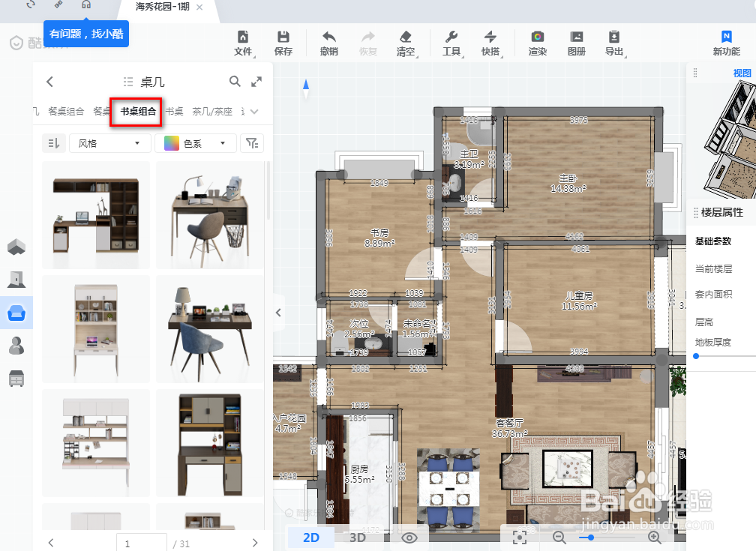Screen dimensions: 756x551
Task: Open the 快搭 quick build menu
Action: 490,43
